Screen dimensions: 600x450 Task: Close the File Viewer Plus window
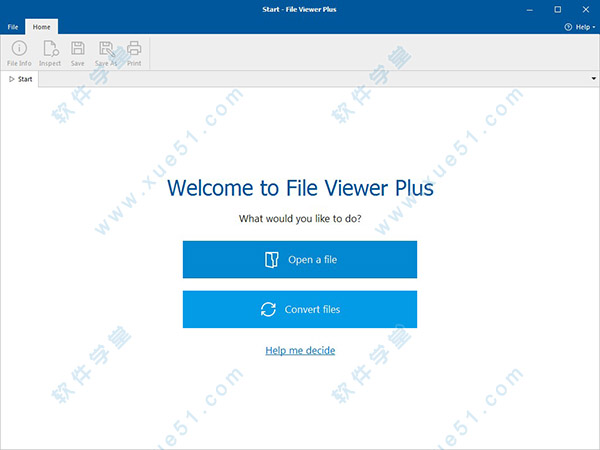pos(586,9)
